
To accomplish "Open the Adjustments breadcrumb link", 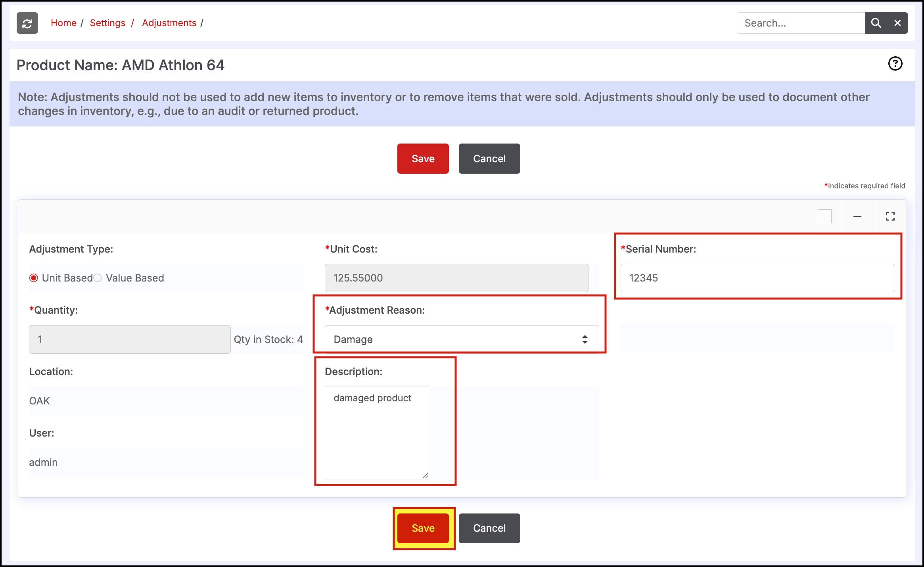I will coord(169,23).
